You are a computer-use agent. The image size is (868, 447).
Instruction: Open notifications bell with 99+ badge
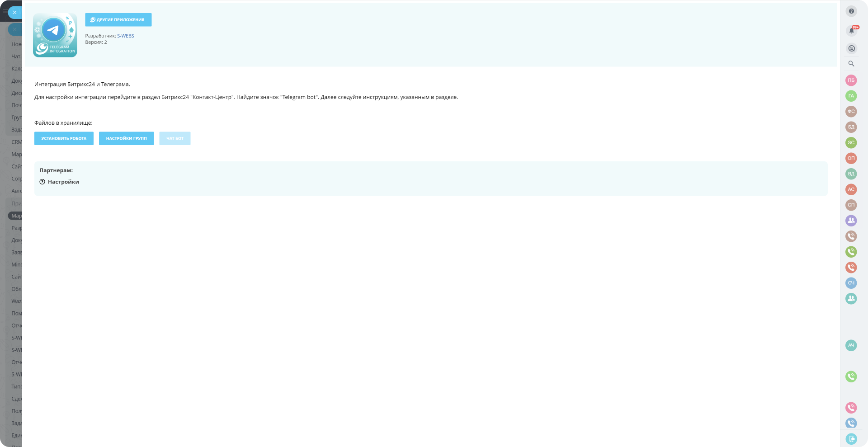tap(852, 30)
